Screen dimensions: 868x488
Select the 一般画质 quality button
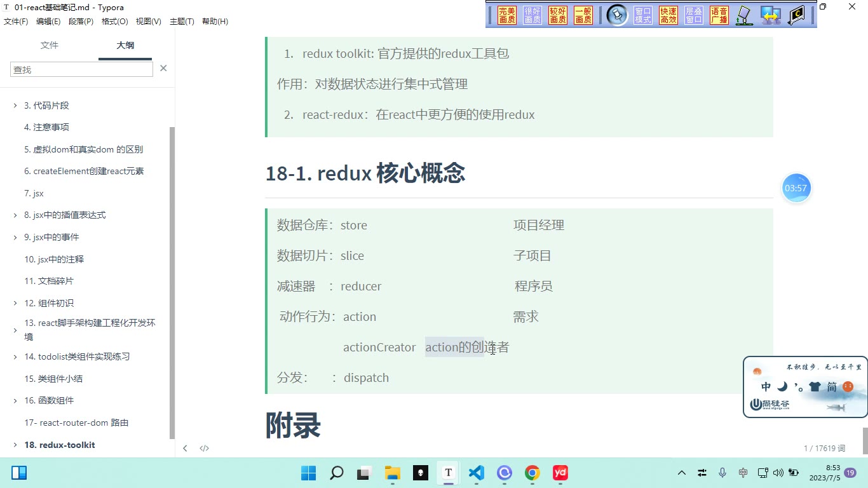click(x=583, y=15)
